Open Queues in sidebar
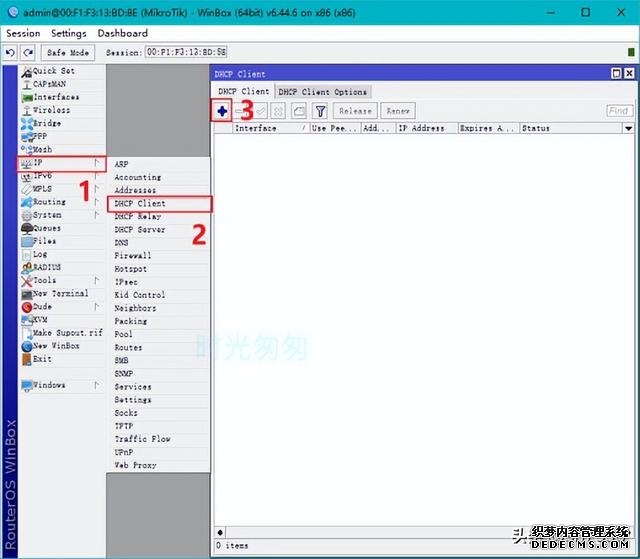This screenshot has height=559, width=640. [62, 228]
